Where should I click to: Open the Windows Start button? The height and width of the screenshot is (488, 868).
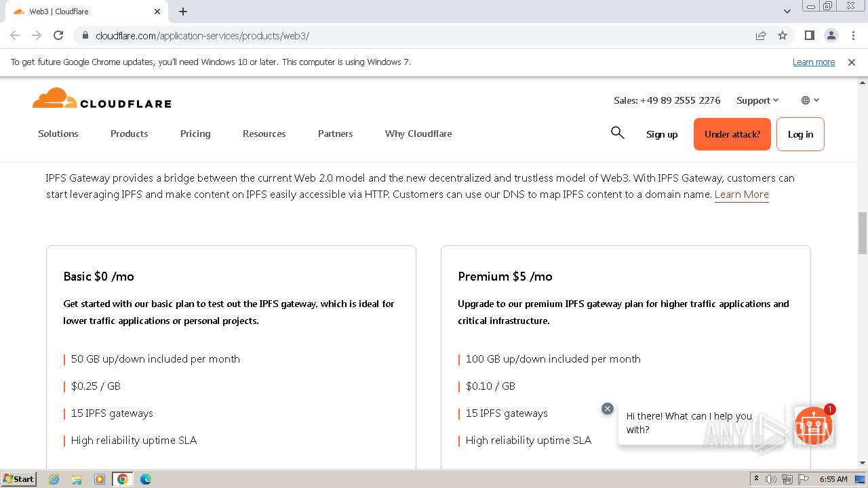[18, 479]
